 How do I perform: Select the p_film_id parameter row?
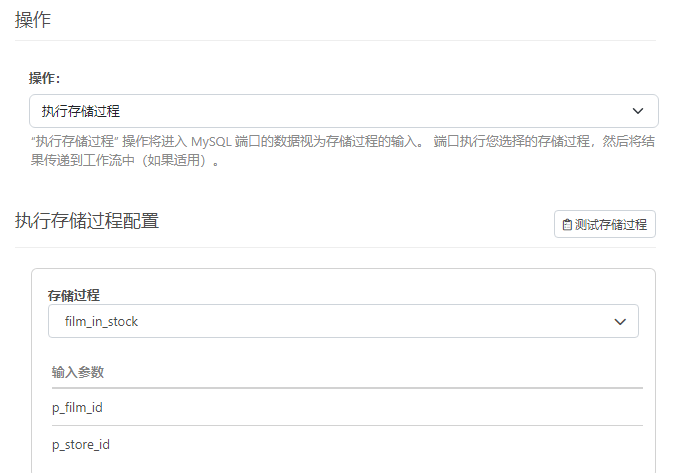[x=78, y=407]
